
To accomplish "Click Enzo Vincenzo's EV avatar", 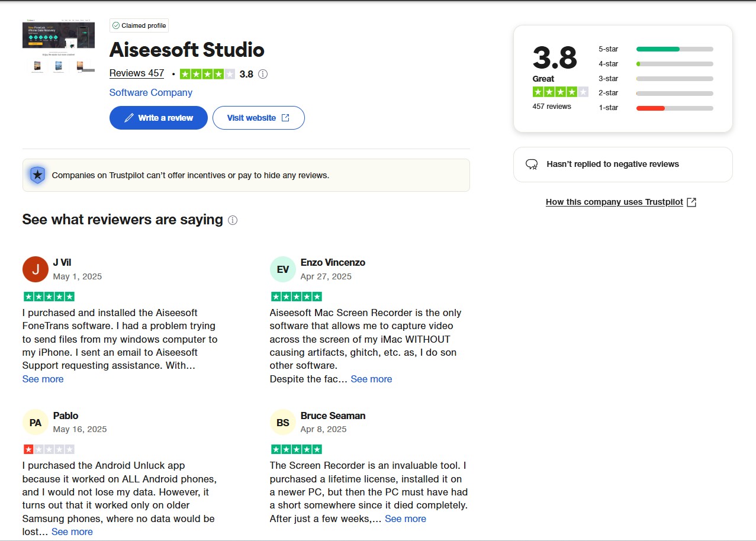I will [x=283, y=269].
